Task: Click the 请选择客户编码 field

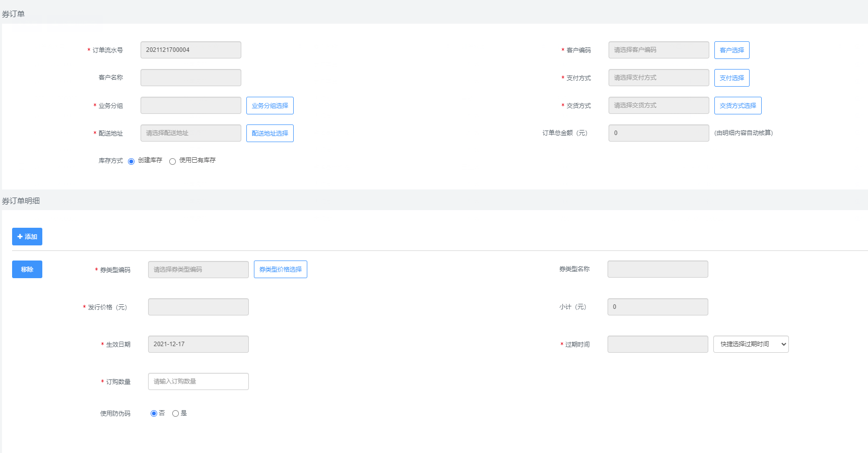Action: point(658,50)
